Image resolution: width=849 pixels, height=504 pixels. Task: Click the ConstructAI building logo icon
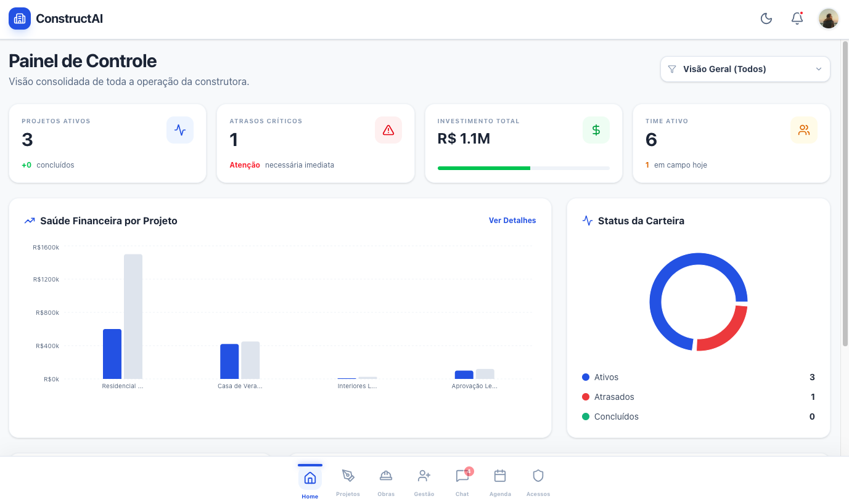pos(20,18)
